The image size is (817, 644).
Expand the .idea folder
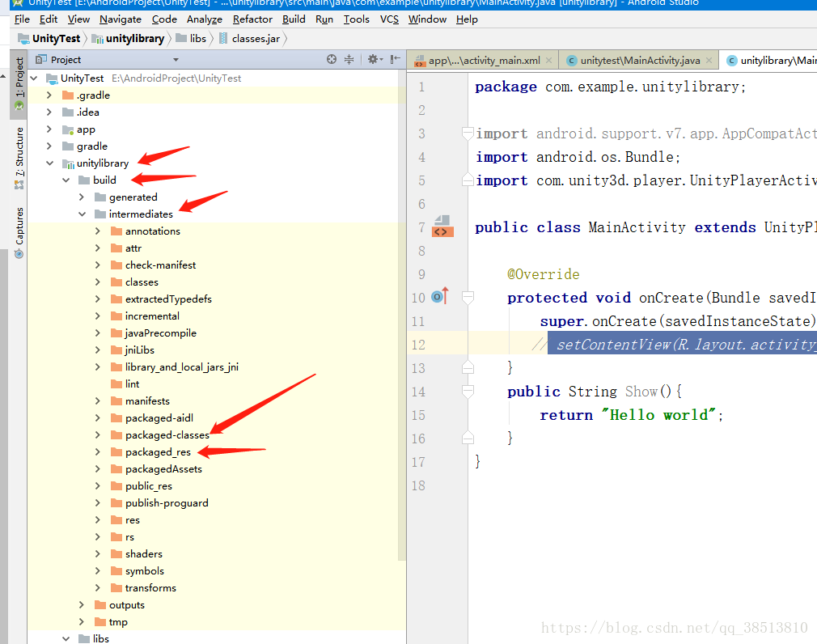(49, 112)
